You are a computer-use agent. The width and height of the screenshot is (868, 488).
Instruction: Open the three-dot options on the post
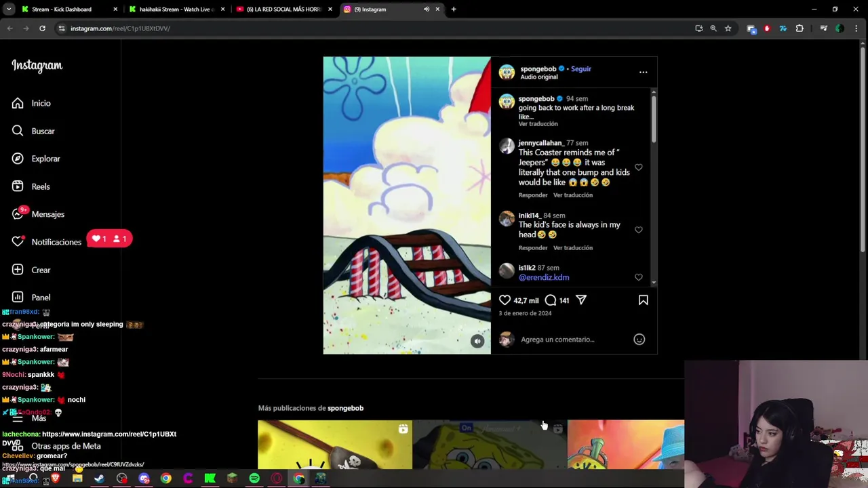coord(643,72)
